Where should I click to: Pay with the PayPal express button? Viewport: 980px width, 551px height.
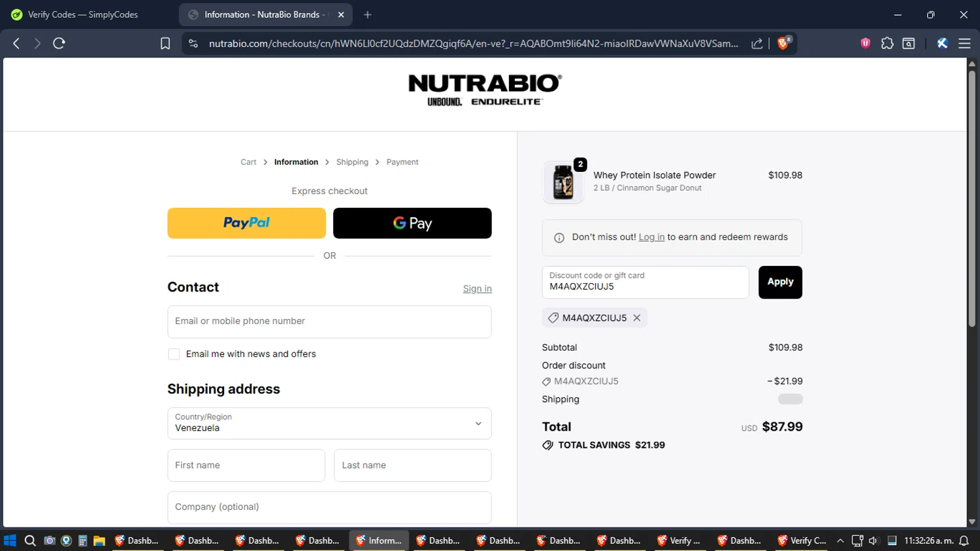pyautogui.click(x=246, y=223)
